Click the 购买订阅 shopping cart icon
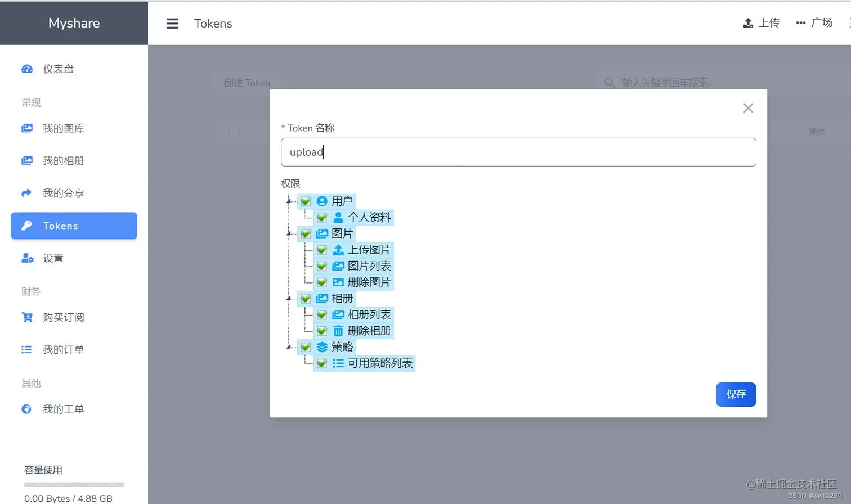 27,317
